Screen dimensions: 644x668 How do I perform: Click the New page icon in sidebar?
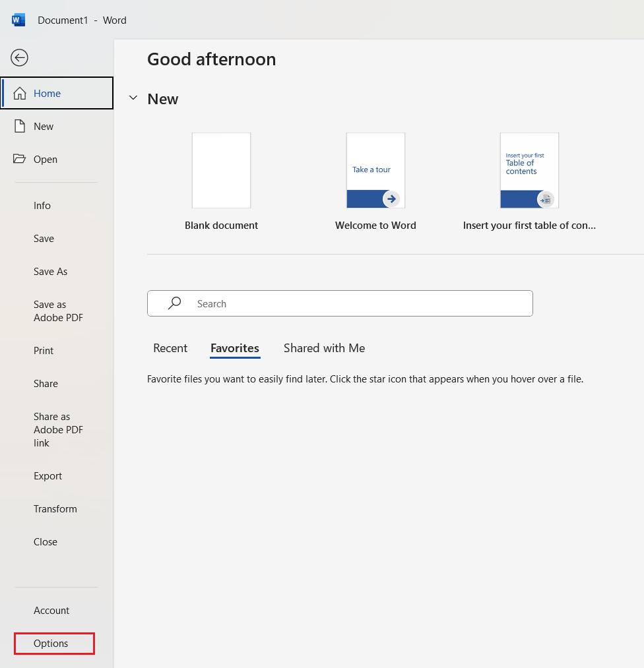20,126
